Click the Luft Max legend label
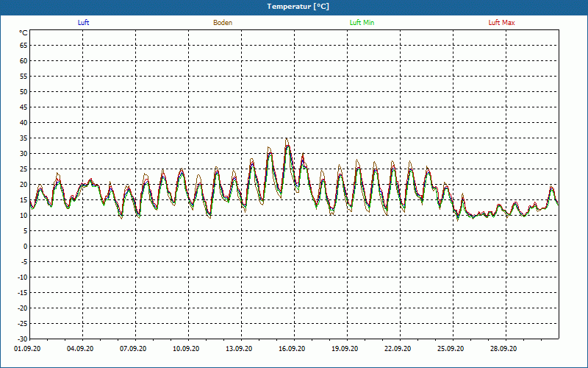The width and height of the screenshot is (588, 368). tap(501, 23)
